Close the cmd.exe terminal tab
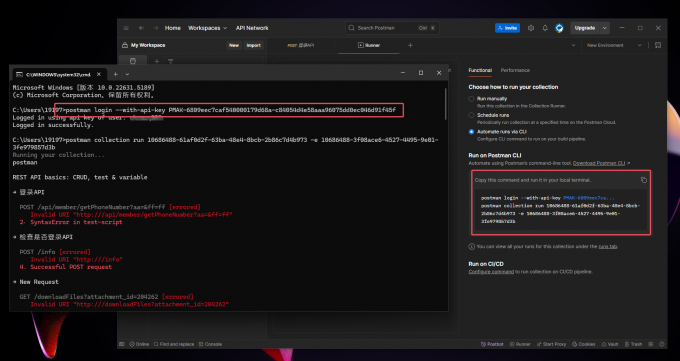 click(x=99, y=74)
